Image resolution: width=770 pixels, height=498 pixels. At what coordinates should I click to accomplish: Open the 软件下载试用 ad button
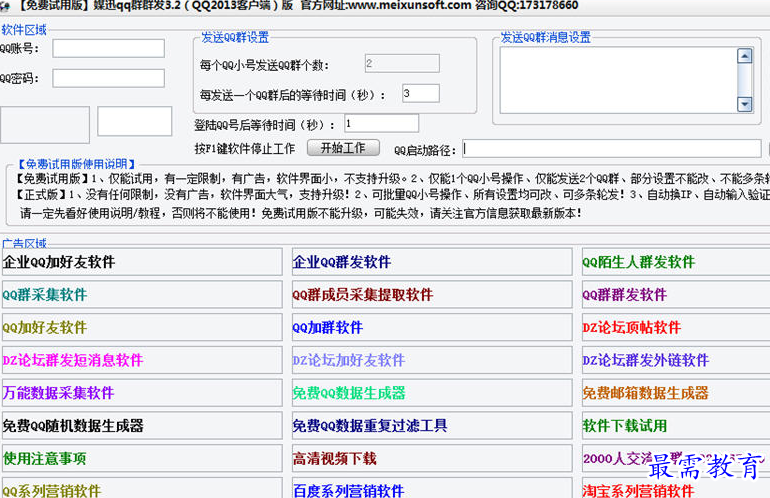click(x=676, y=425)
